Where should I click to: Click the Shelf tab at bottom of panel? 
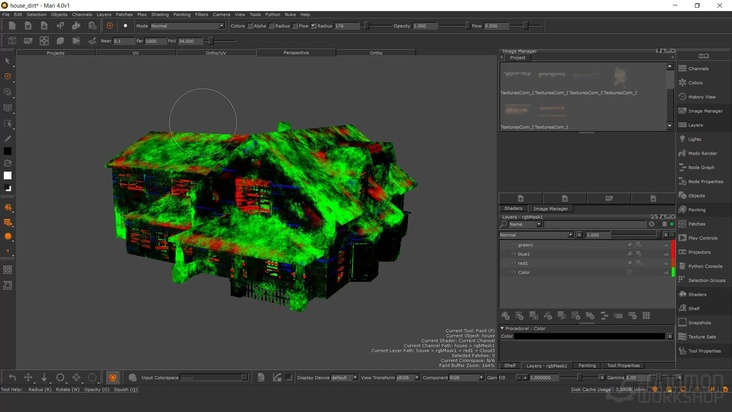(510, 365)
